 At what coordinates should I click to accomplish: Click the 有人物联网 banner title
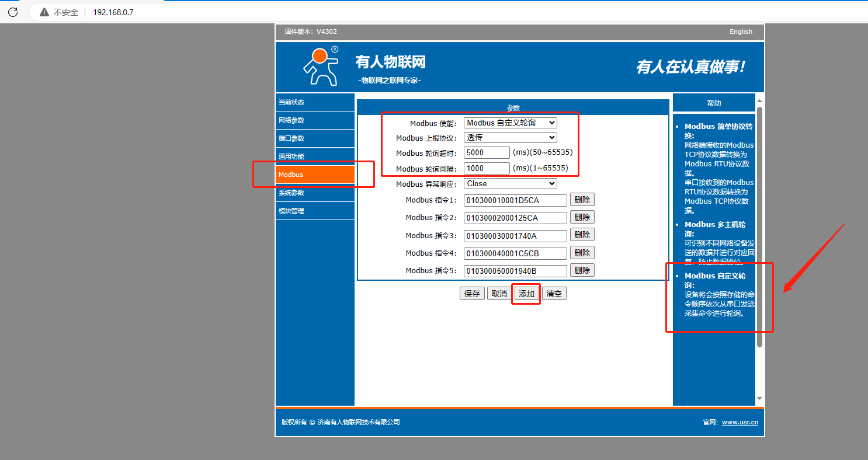(x=391, y=62)
